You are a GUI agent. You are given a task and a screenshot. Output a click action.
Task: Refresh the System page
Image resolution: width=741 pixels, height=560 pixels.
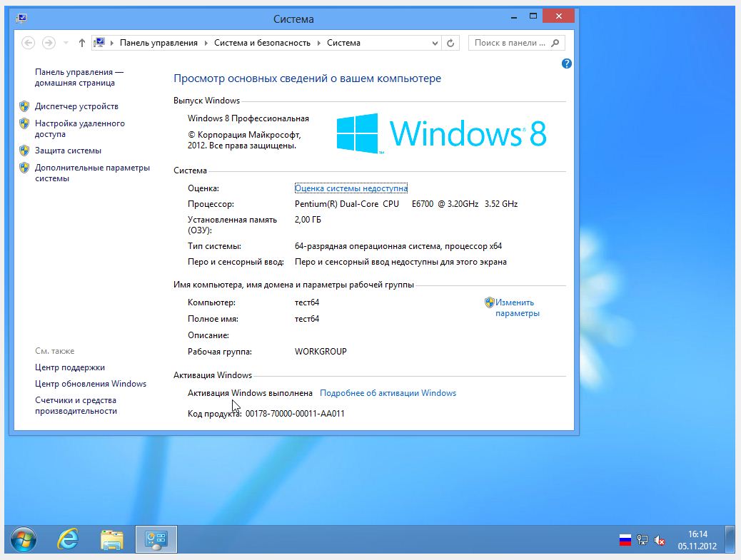[450, 43]
